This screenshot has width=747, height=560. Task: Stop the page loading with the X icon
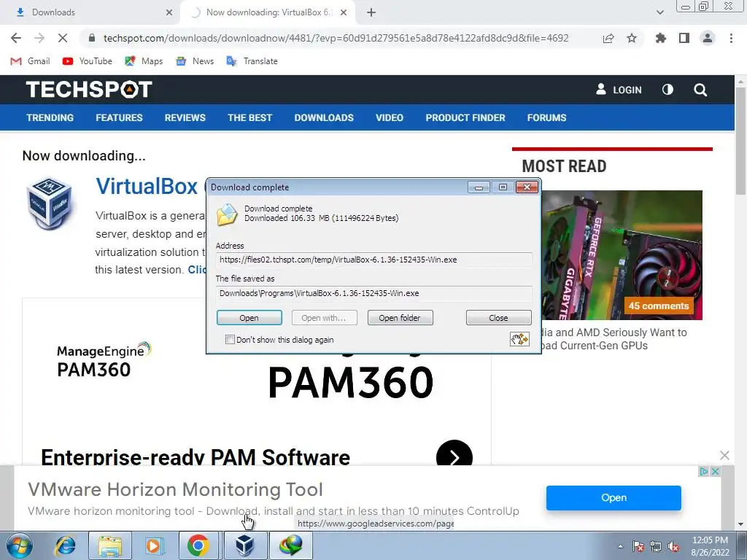(63, 38)
